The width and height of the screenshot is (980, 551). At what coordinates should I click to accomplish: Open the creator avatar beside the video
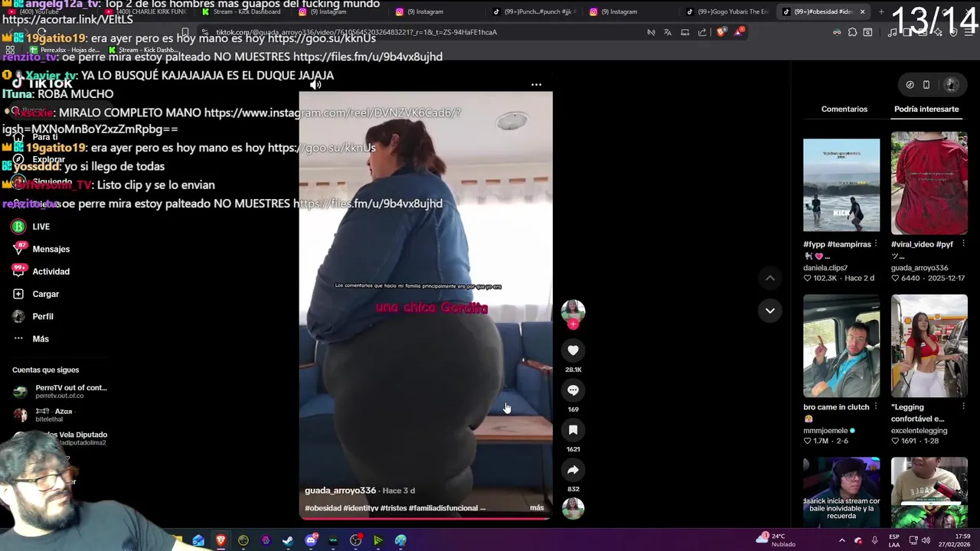573,311
